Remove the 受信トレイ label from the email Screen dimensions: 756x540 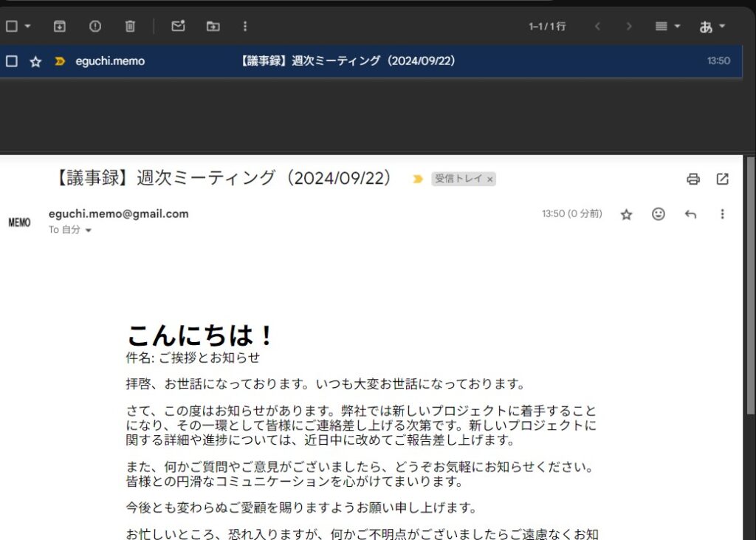click(489, 179)
